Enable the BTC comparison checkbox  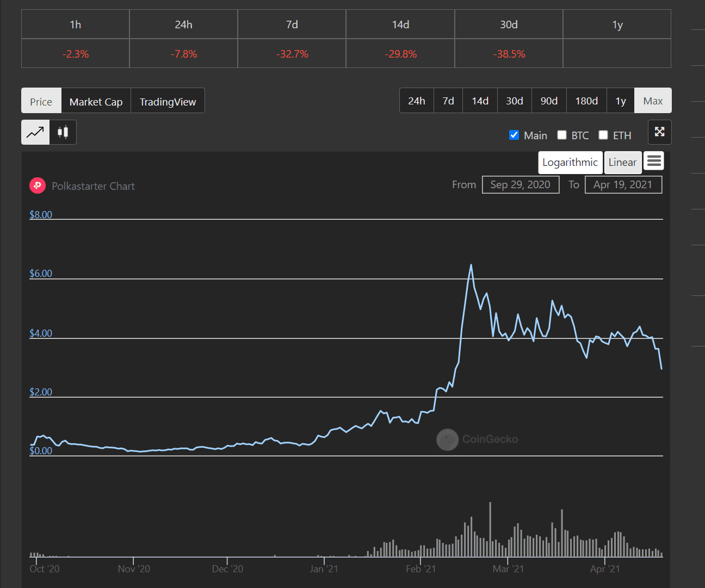pyautogui.click(x=562, y=135)
